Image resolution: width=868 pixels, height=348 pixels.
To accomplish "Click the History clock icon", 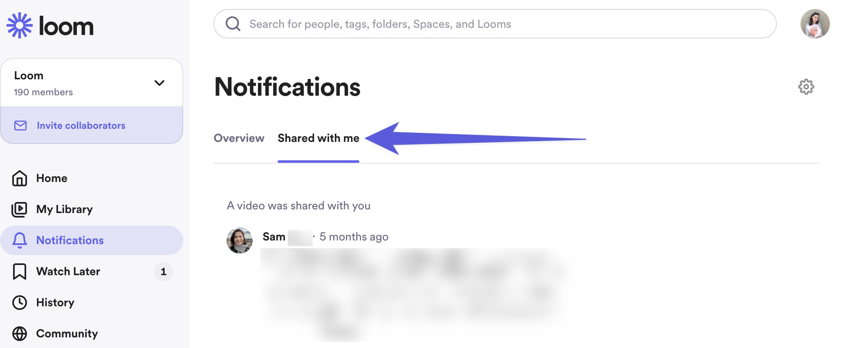I will (x=20, y=303).
